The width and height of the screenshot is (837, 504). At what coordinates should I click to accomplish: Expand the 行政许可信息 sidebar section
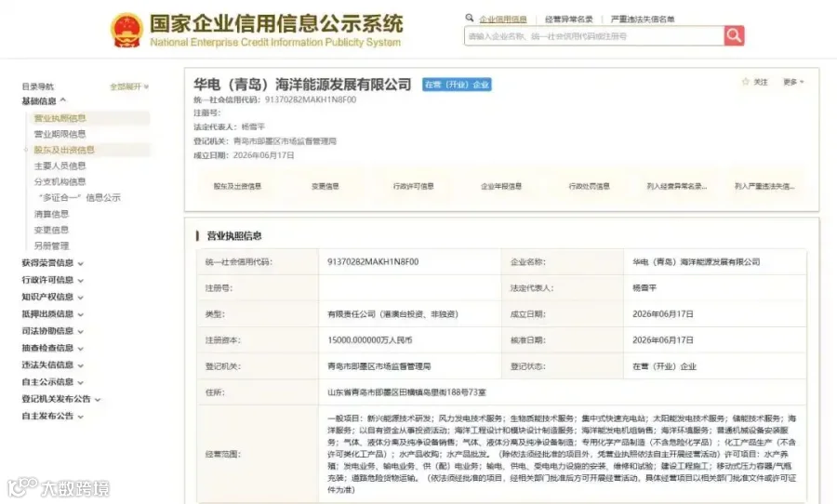52,280
